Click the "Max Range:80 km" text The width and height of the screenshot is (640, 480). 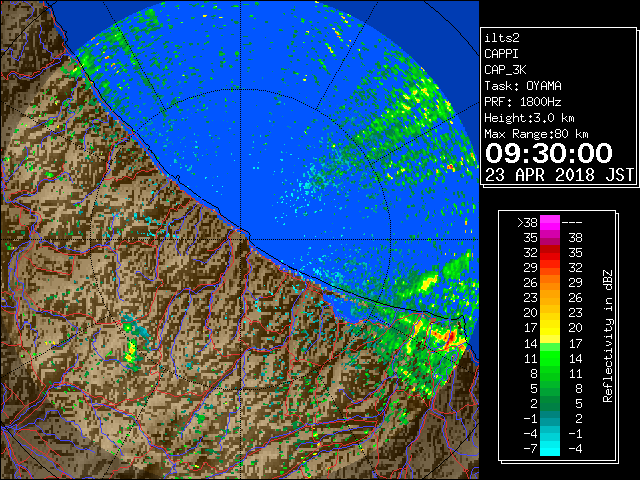coord(536,134)
